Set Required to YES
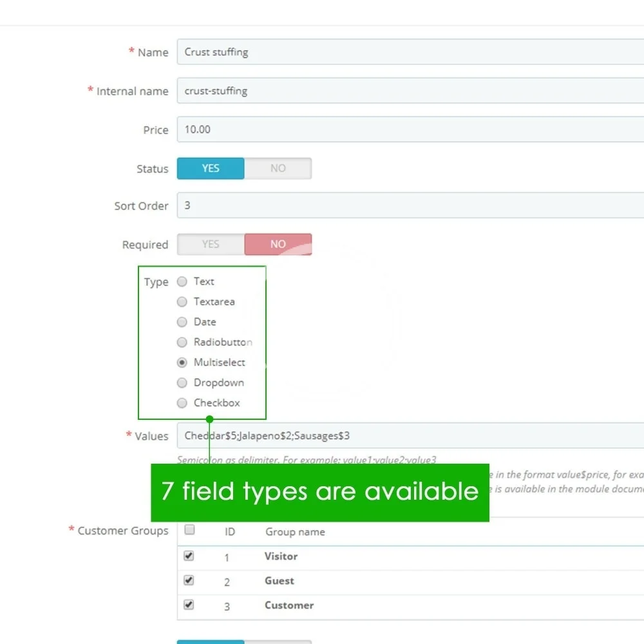Screen dimensions: 644x644 point(211,245)
